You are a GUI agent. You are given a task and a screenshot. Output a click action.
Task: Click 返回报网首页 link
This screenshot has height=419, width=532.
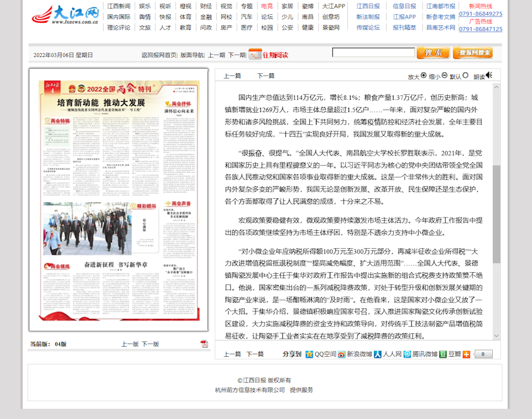click(159, 55)
